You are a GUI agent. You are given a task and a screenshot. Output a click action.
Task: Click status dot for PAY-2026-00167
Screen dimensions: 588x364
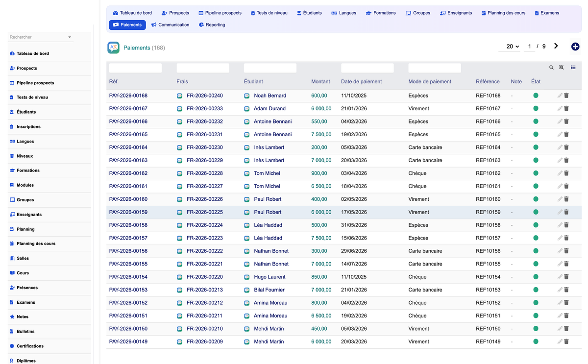(536, 108)
